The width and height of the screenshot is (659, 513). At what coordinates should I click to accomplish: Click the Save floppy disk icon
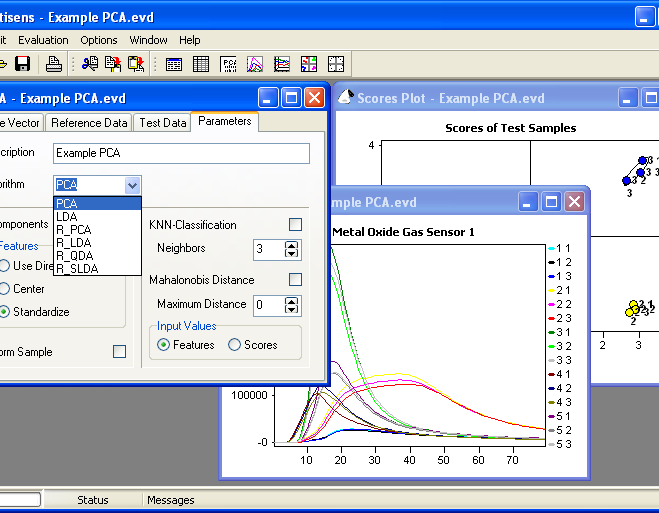click(x=22, y=64)
